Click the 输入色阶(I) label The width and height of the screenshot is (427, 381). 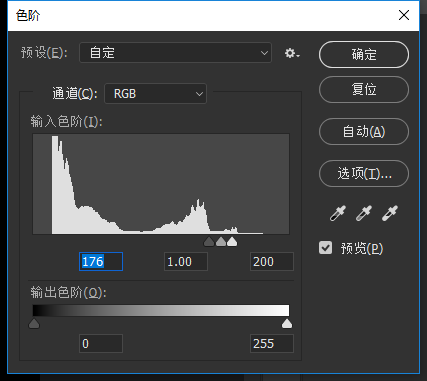(x=66, y=122)
